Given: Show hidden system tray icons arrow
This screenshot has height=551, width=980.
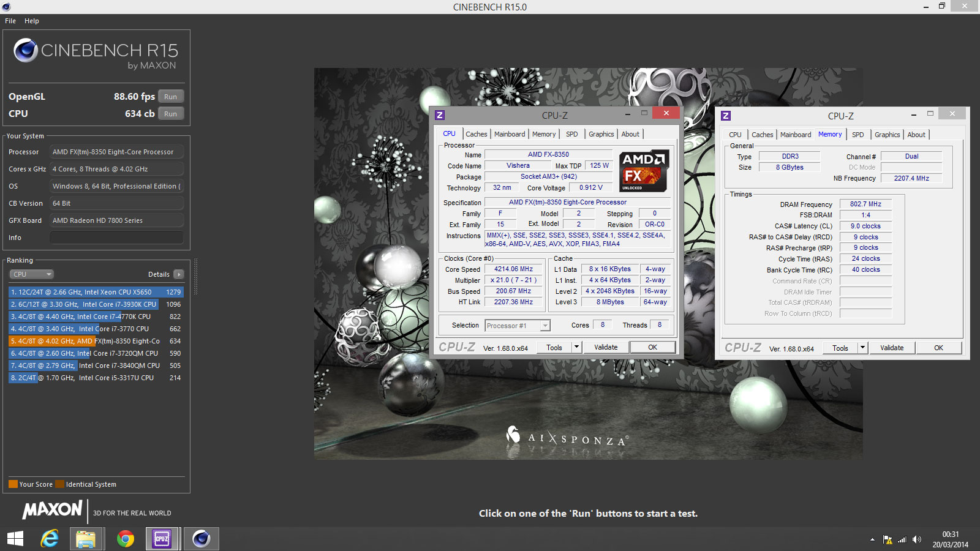Looking at the screenshot, I should pos(872,539).
